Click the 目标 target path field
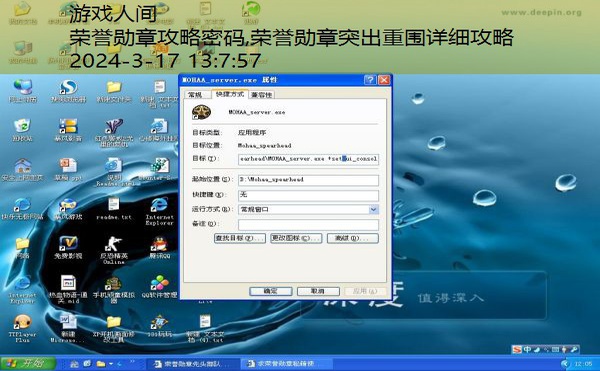The height and width of the screenshot is (371, 600). (x=308, y=159)
